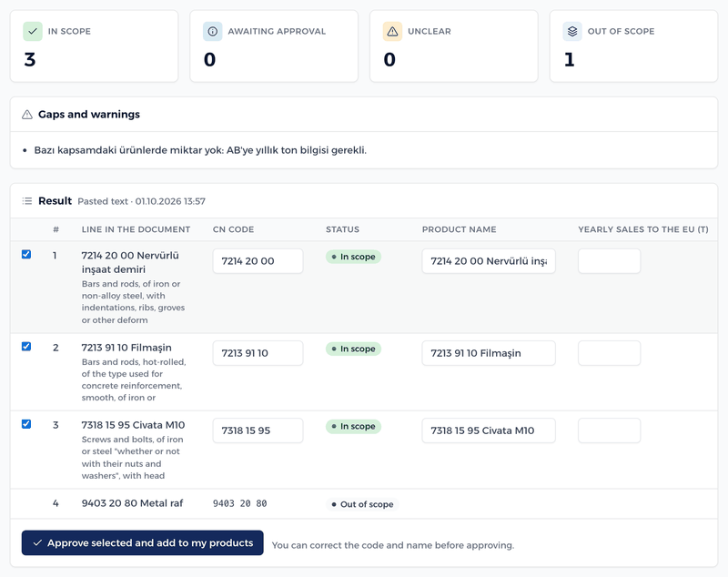Image resolution: width=728 pixels, height=577 pixels.
Task: Click the line text 7318 15 95 Civata M10
Action: click(133, 425)
